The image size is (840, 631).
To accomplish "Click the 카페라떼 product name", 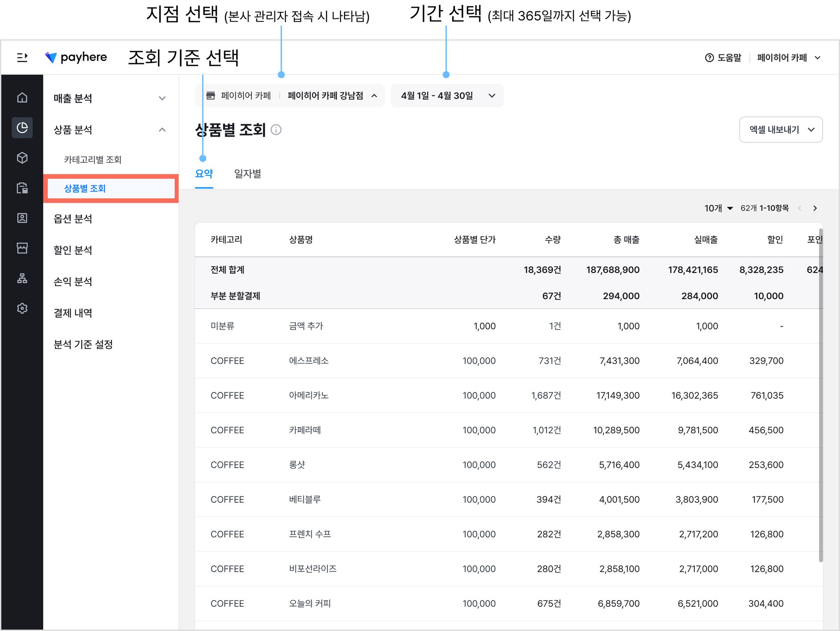I will coord(305,430).
